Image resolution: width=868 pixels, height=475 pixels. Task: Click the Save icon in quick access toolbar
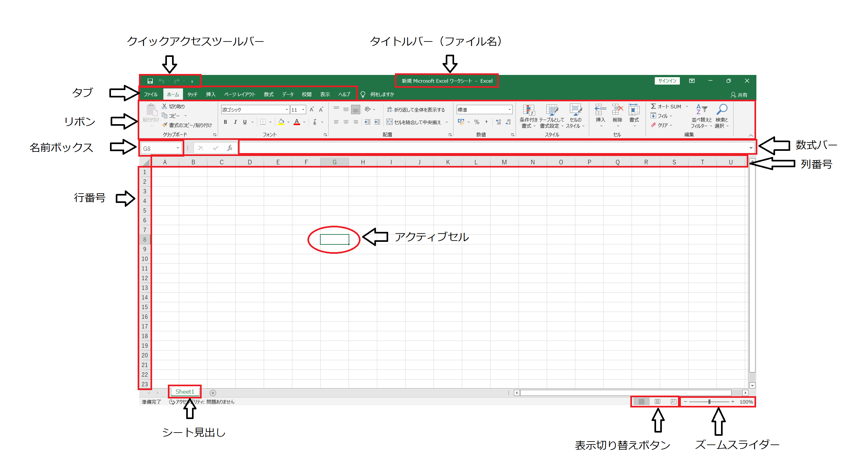150,81
